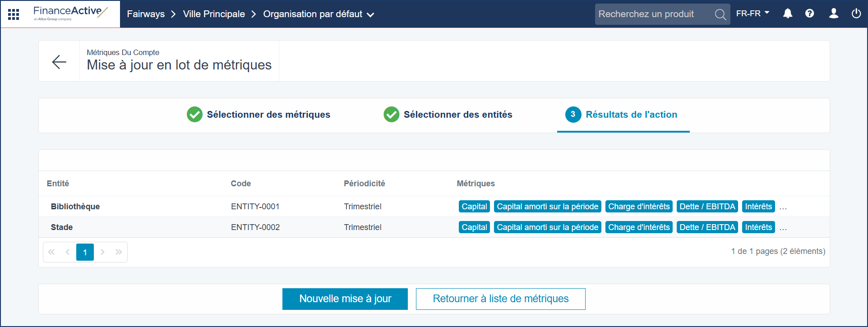Open the help question mark icon
The width and height of the screenshot is (868, 327).
(x=810, y=14)
